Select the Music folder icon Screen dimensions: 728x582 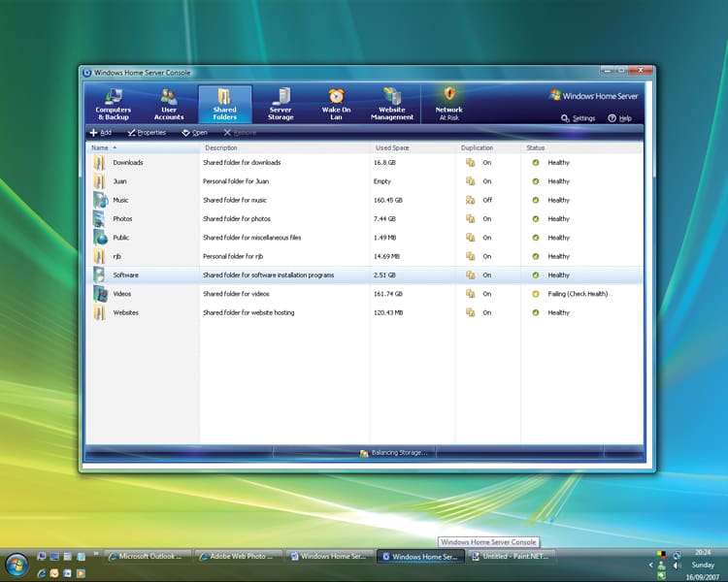tap(100, 200)
